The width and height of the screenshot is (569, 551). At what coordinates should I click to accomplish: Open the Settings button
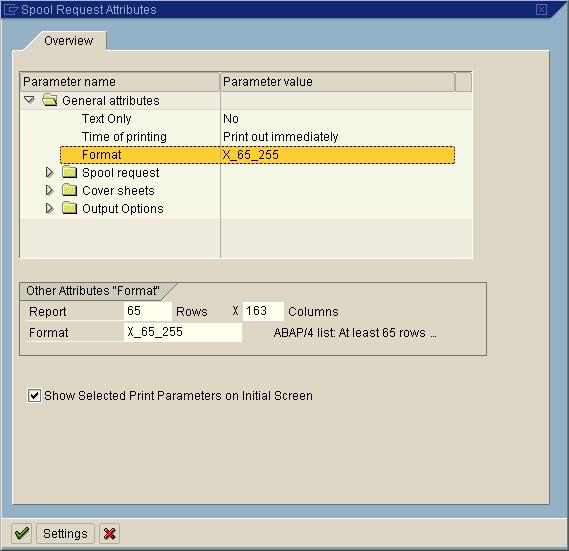(x=65, y=533)
